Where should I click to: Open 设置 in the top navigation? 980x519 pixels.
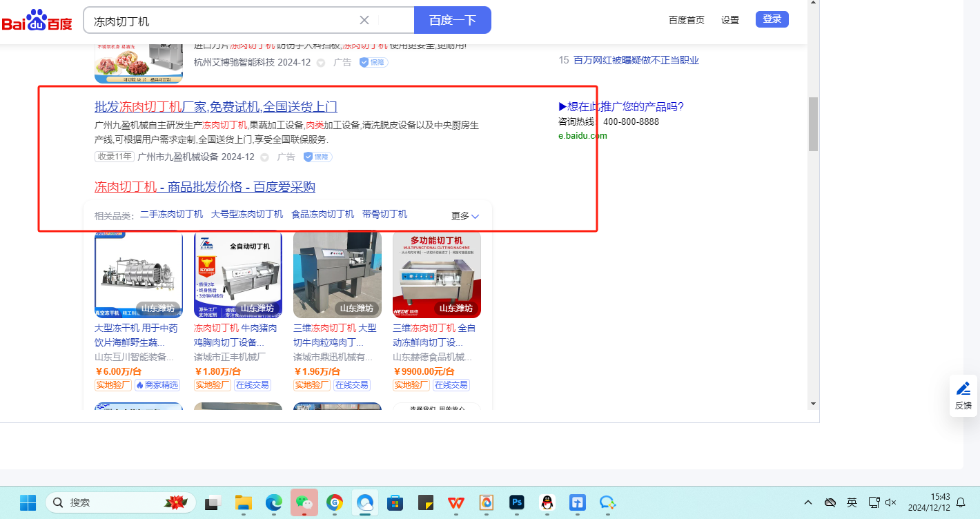tap(730, 20)
